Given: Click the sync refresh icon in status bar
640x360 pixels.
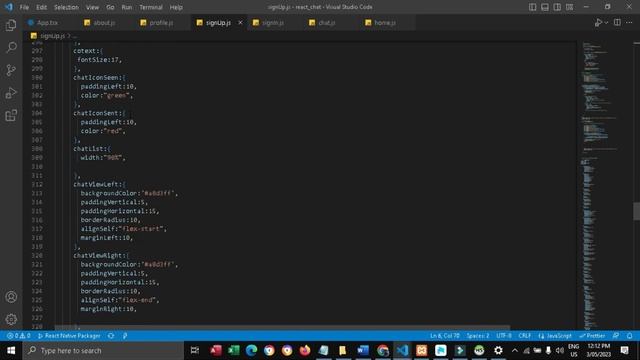Looking at the screenshot, I should pos(111,336).
